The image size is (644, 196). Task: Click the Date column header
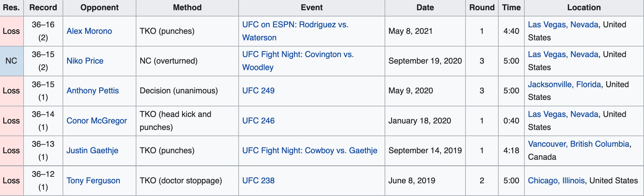(x=425, y=8)
